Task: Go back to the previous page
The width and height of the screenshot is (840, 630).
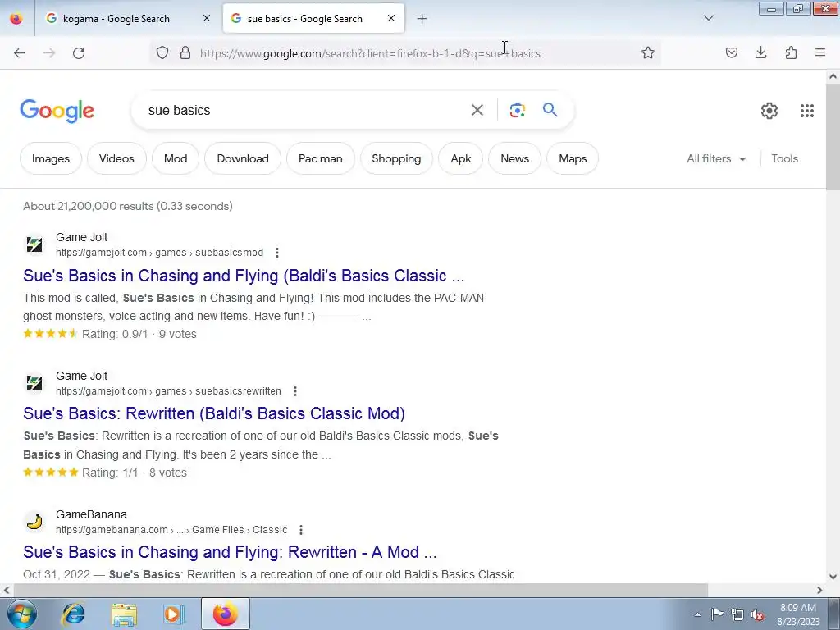Action: 20,53
